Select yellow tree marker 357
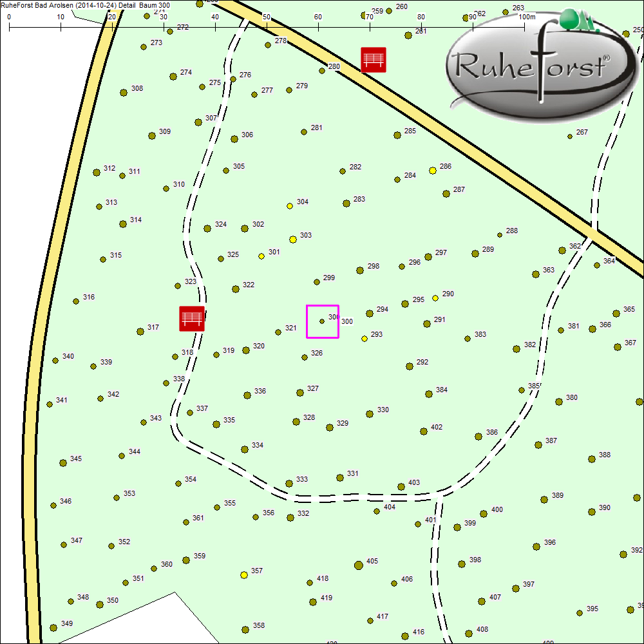Image resolution: width=644 pixels, height=644 pixels. [x=243, y=574]
